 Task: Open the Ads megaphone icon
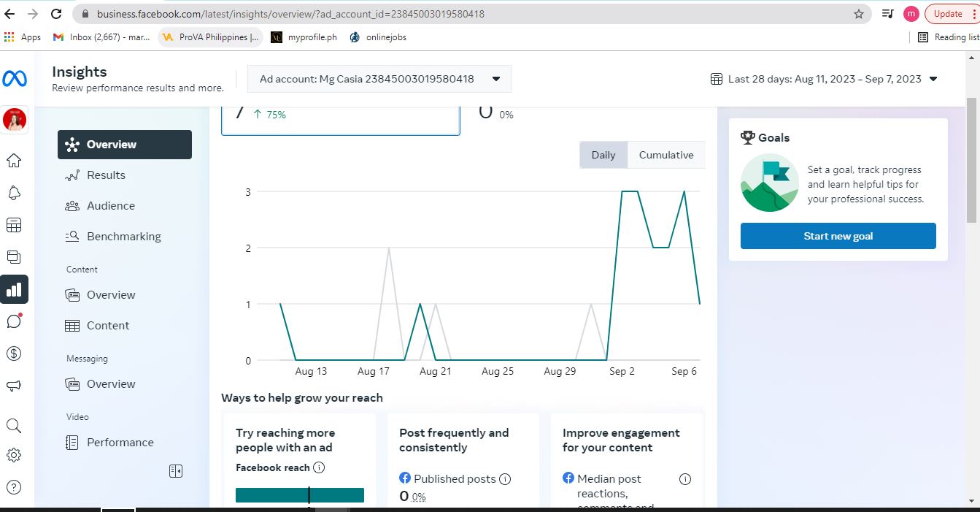[x=14, y=386]
